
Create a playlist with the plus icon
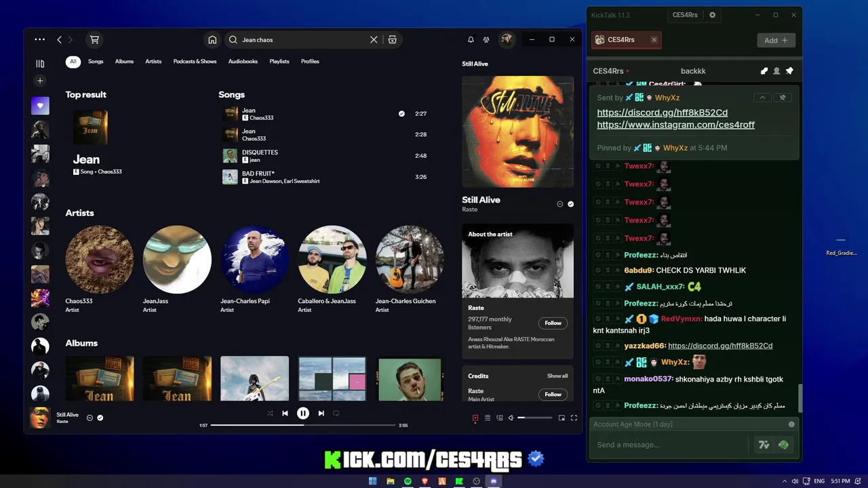40,81
